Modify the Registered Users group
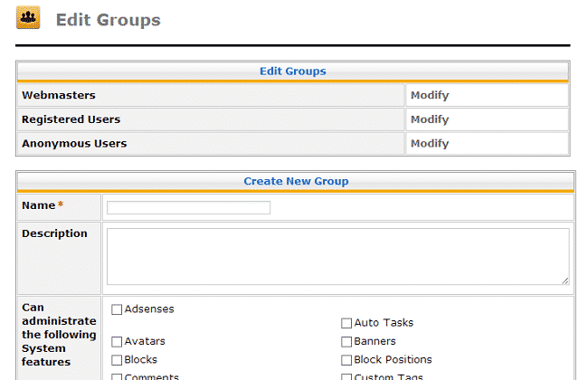The height and width of the screenshot is (380, 588). coord(429,119)
